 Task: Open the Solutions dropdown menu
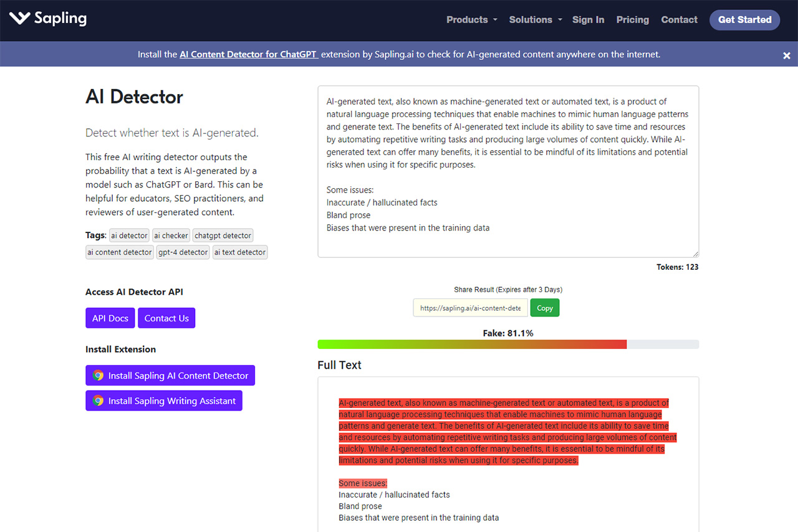pyautogui.click(x=535, y=20)
